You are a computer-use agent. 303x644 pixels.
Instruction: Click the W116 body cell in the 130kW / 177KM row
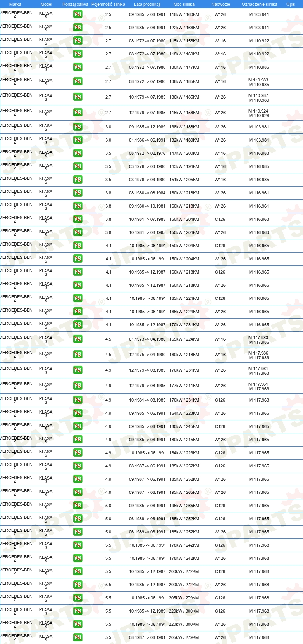(x=220, y=68)
